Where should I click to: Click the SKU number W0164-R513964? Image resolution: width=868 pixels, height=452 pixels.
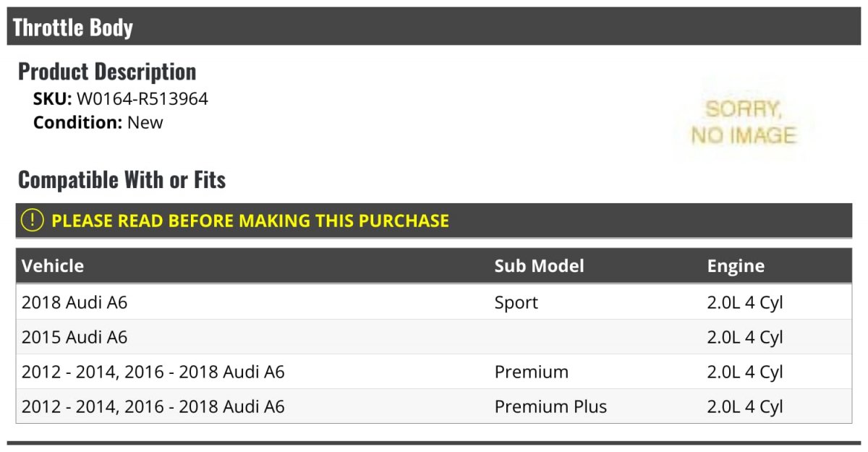click(x=142, y=99)
